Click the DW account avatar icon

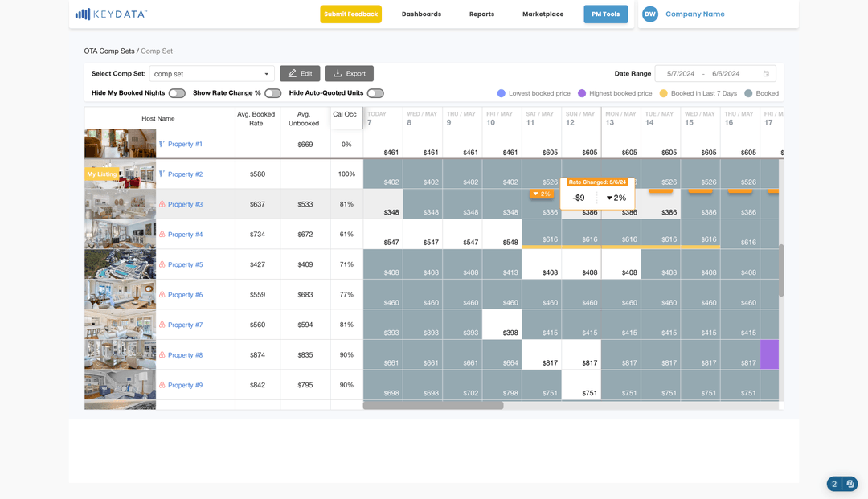[649, 14]
